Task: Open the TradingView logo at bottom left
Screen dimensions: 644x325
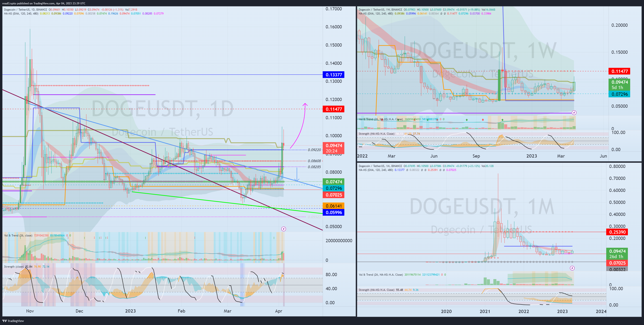Action: pyautogui.click(x=13, y=321)
